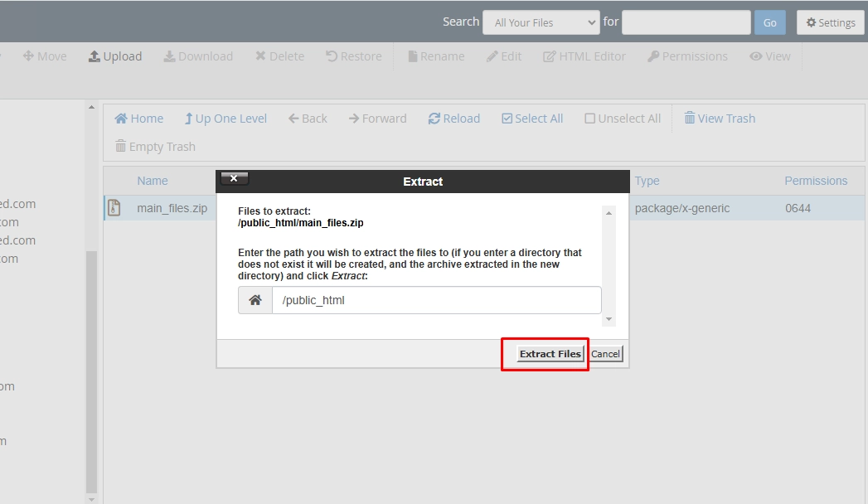Click the Edit toolbar button
This screenshot has width=868, height=504.
click(x=504, y=56)
